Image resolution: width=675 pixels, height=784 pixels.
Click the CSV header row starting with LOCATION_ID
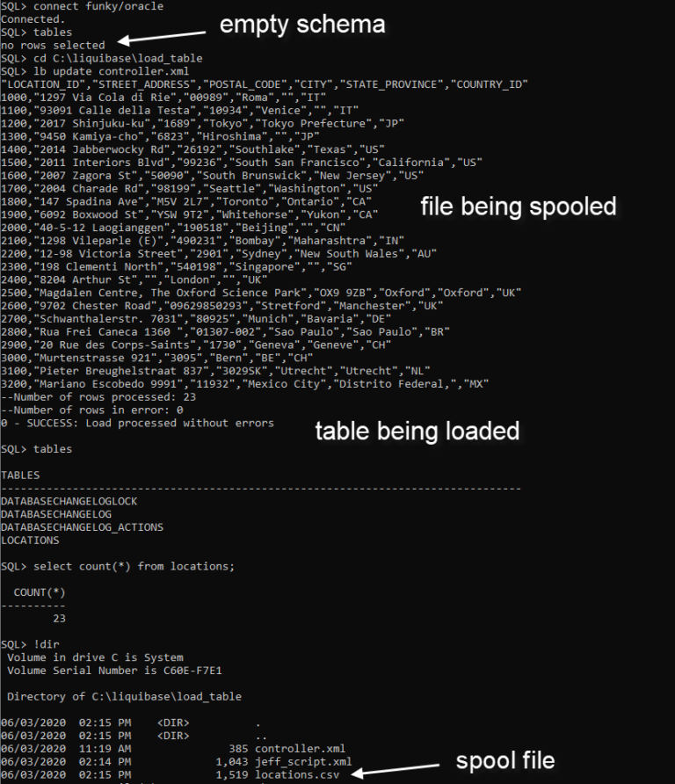265,84
